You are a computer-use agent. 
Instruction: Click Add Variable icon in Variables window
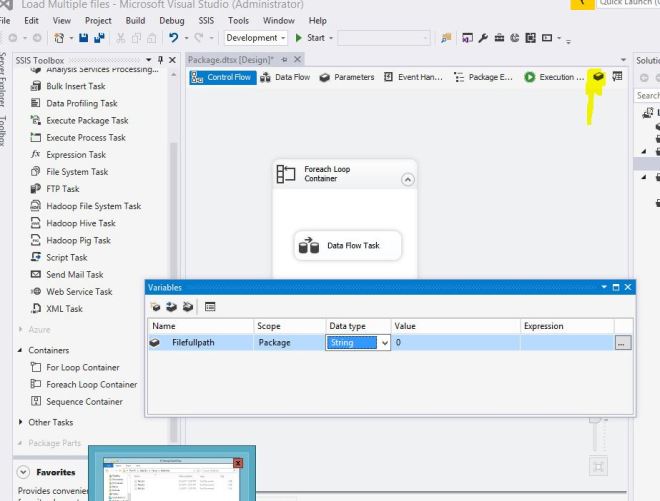156,306
